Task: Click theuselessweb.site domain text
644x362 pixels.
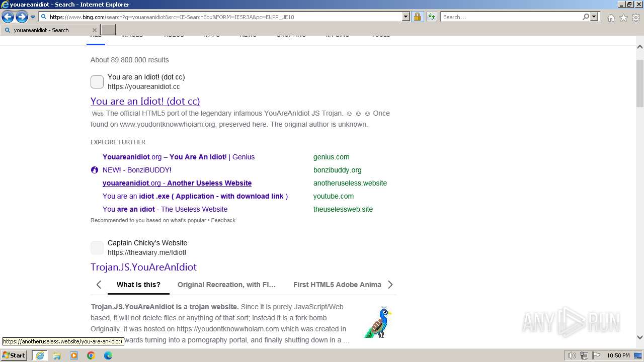Action: point(343,209)
